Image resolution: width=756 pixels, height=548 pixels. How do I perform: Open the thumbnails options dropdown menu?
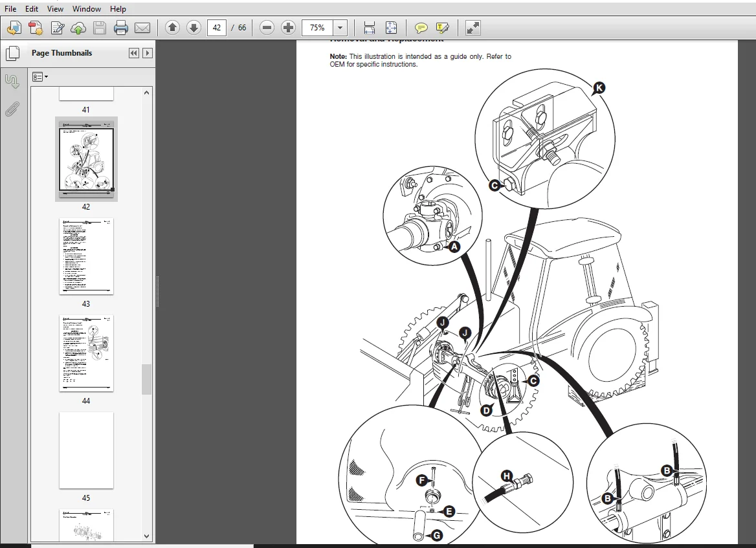[x=39, y=76]
